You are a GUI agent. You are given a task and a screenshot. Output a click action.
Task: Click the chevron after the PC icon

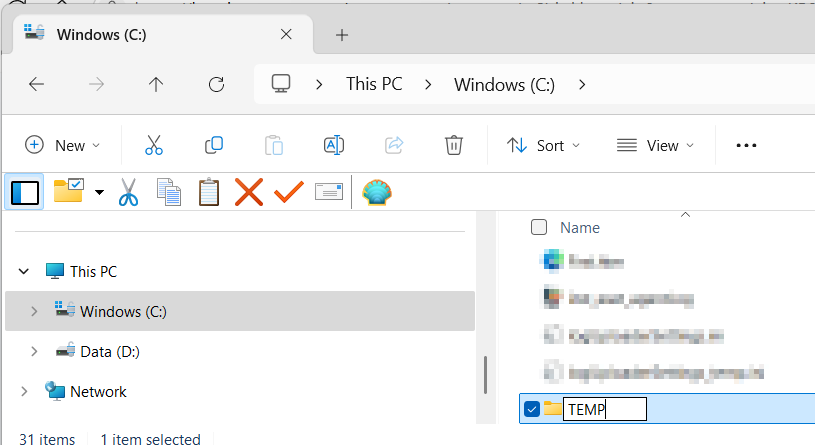[x=319, y=85]
